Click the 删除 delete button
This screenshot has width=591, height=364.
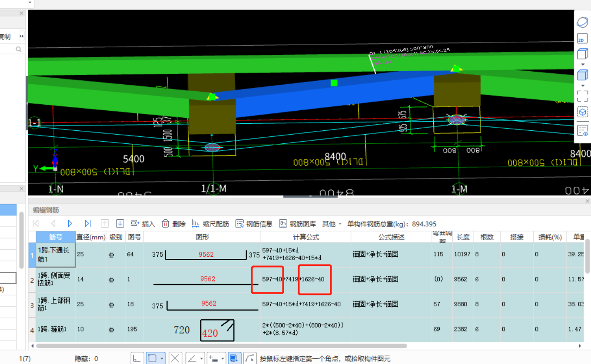click(x=173, y=224)
